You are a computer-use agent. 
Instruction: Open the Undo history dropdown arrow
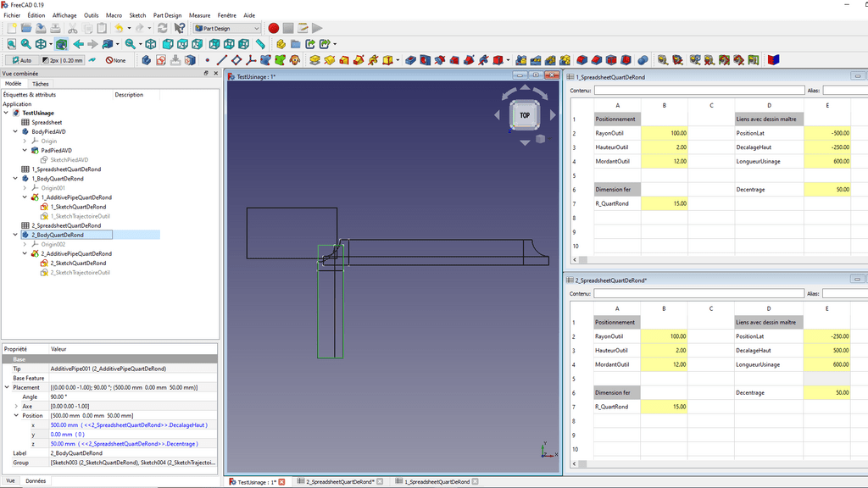(129, 28)
